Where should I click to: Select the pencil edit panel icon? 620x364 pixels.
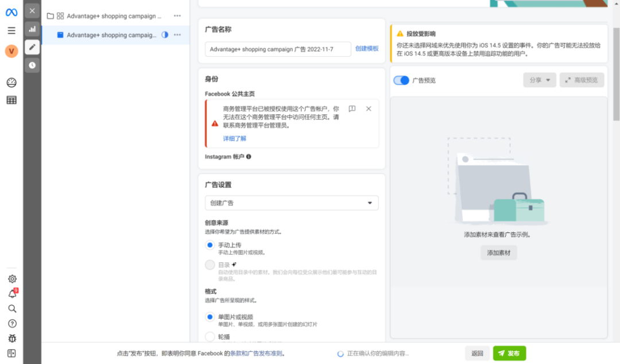pos(32,48)
